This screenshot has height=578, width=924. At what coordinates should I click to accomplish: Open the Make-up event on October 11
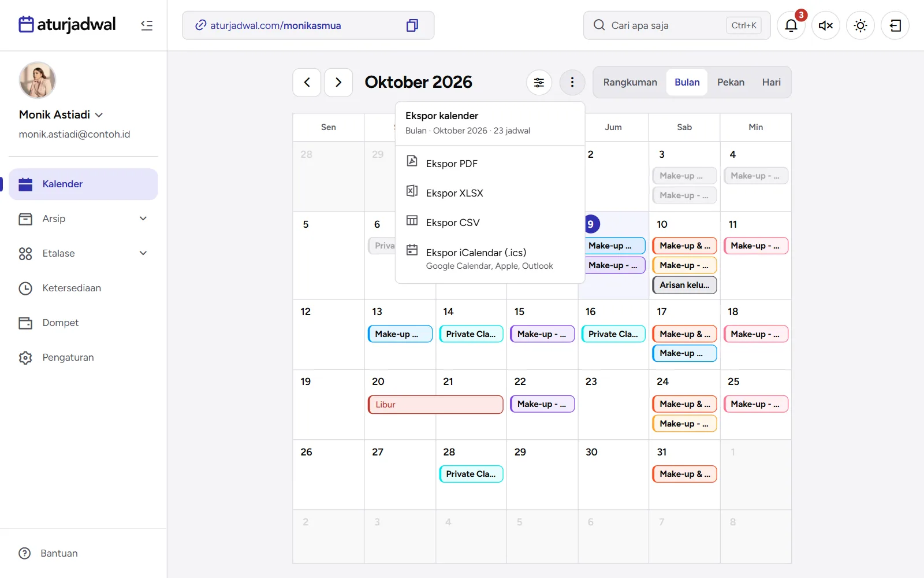pos(755,246)
